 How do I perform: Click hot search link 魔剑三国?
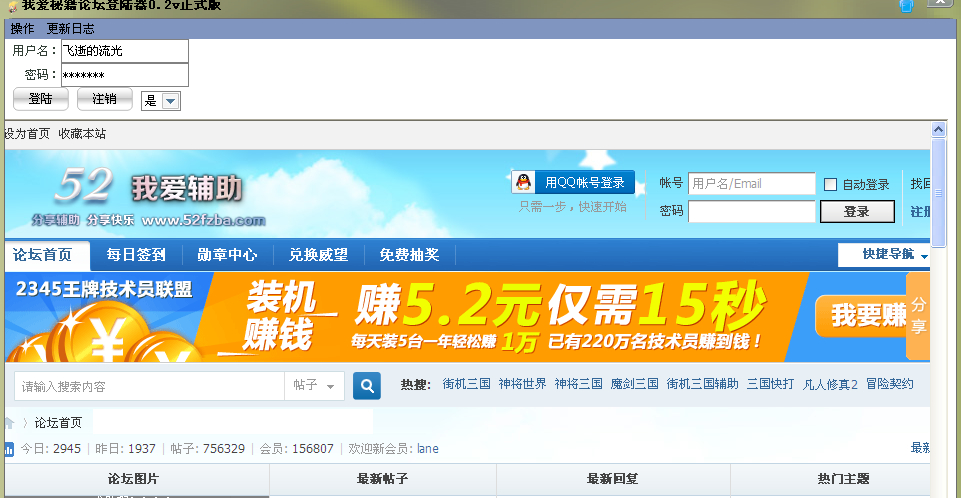tap(634, 384)
